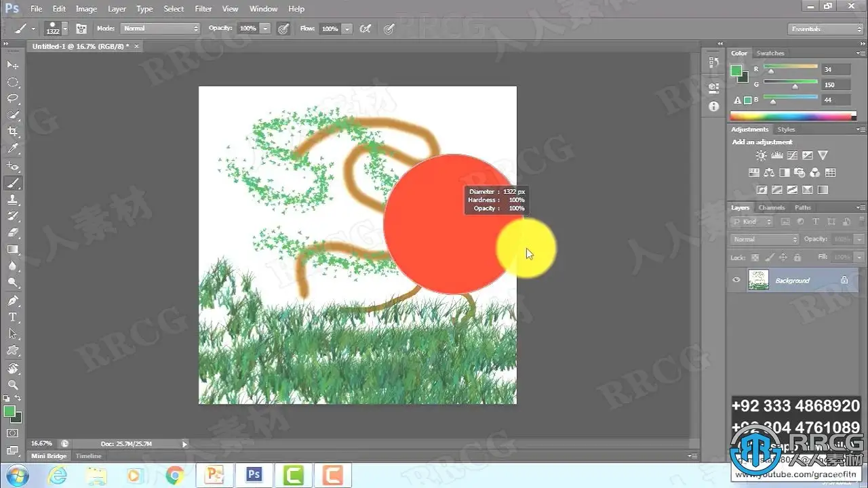Open the Mini Bridge tab
The height and width of the screenshot is (488, 868).
(x=49, y=456)
